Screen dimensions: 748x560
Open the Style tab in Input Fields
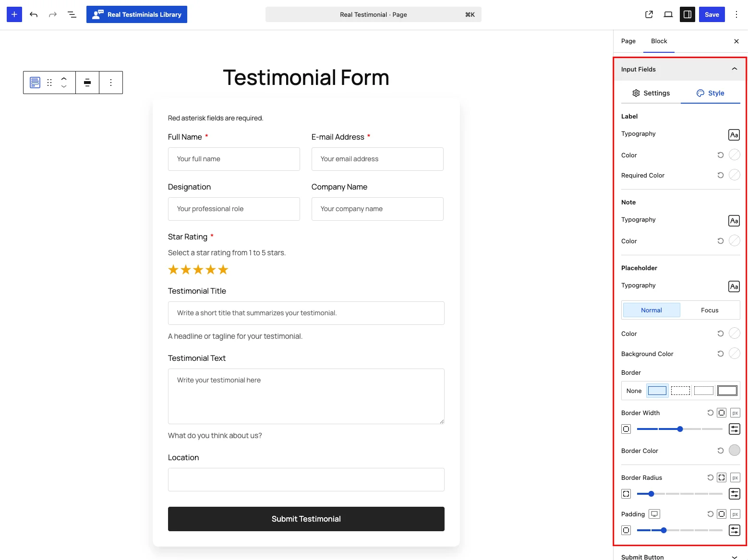point(711,93)
